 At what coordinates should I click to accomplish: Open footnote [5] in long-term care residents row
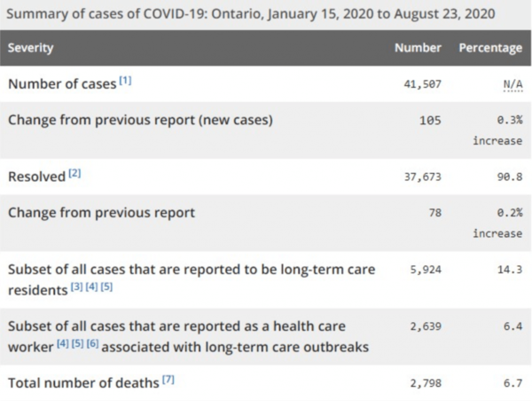click(x=106, y=287)
